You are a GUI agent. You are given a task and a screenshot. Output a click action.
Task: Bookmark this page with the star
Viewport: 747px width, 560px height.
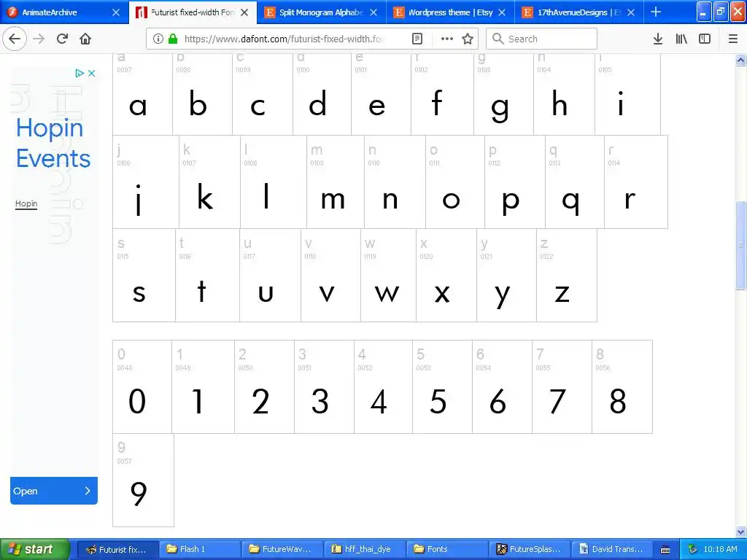pyautogui.click(x=468, y=39)
